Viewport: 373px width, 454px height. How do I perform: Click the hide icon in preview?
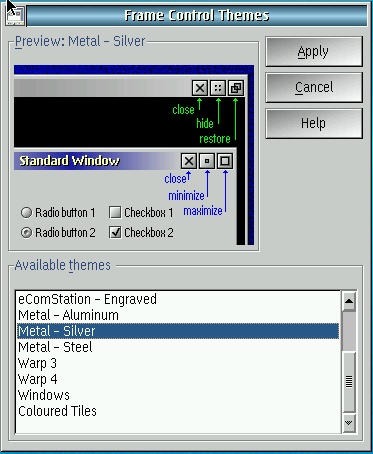coord(218,88)
